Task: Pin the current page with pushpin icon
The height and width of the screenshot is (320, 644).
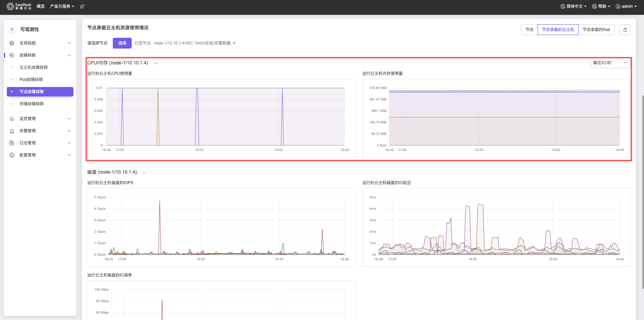Action: tap(82, 6)
